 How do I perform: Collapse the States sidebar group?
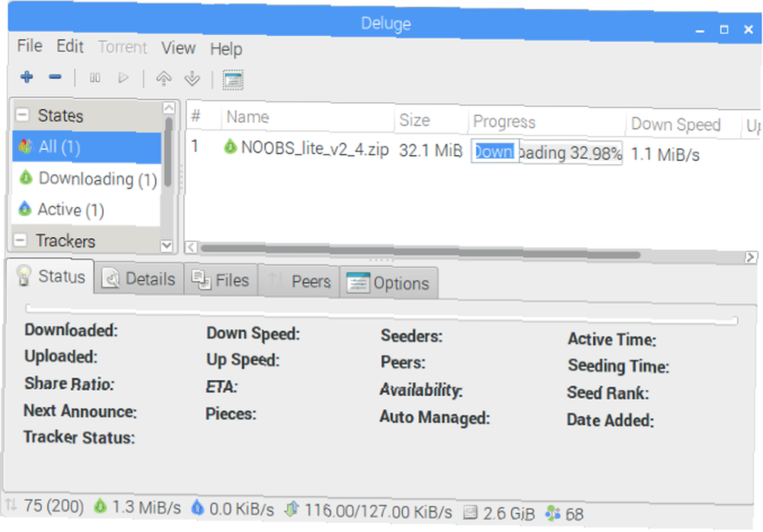point(22,114)
